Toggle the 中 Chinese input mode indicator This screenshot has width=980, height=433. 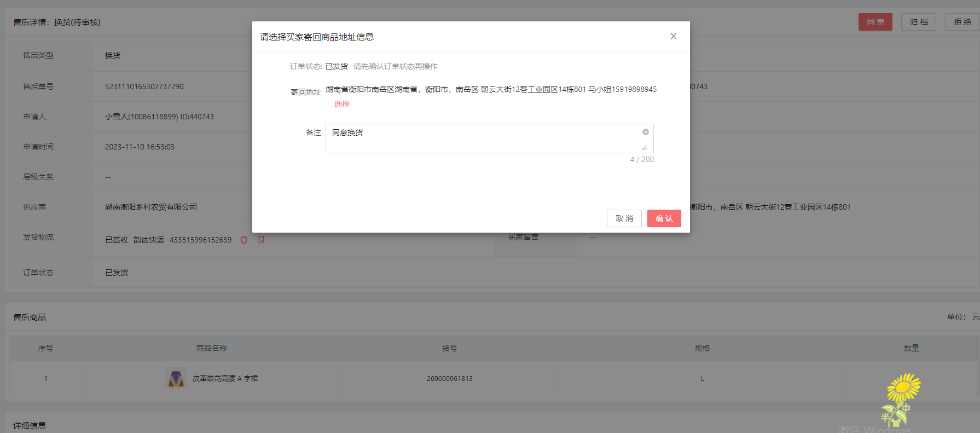[906, 408]
